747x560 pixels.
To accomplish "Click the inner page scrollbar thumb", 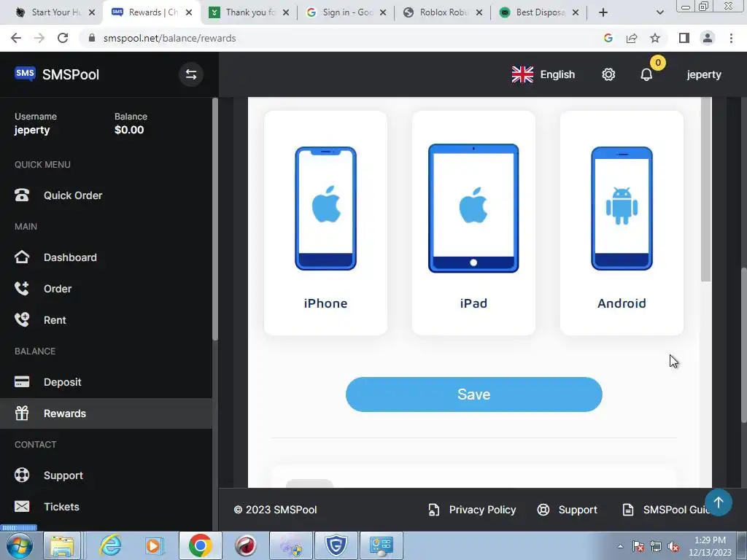I will [706, 189].
